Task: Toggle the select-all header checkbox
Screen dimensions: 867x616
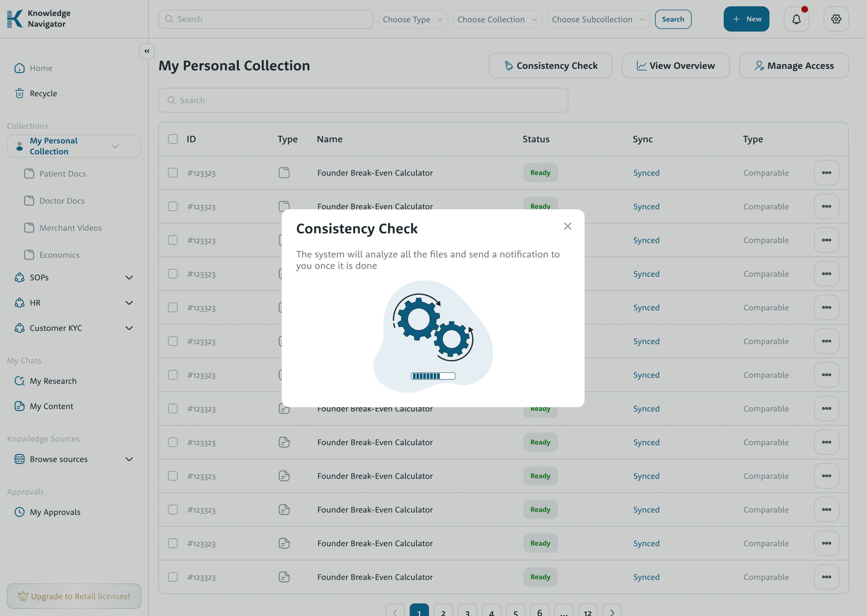Action: click(173, 139)
